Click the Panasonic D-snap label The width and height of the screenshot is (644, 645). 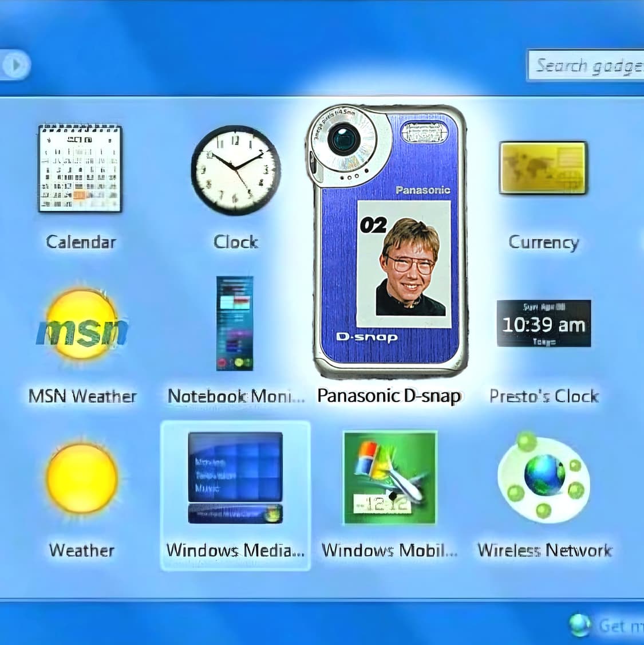click(x=389, y=396)
